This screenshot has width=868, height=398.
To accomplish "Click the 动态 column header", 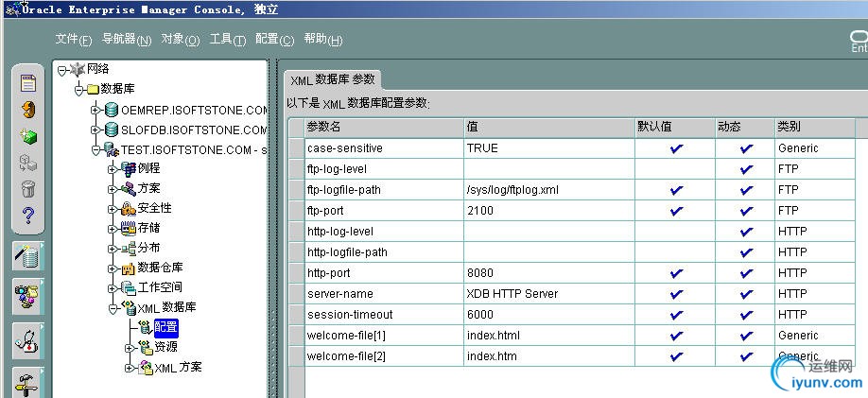I will pos(745,127).
